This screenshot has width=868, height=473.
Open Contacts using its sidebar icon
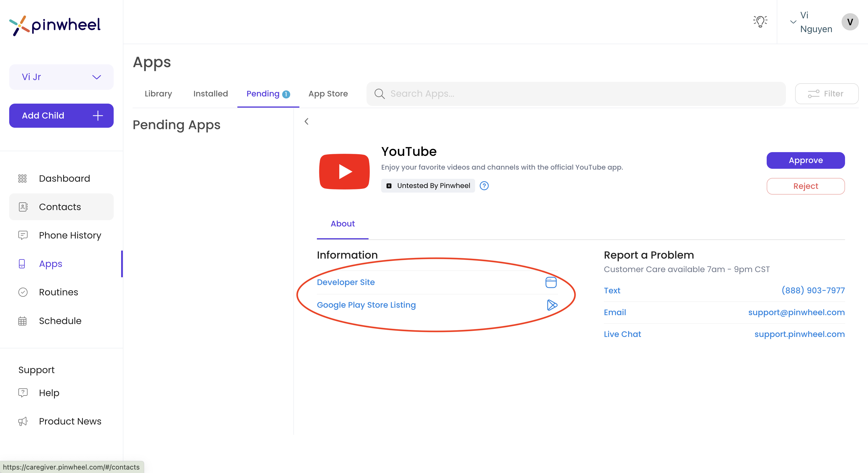point(23,207)
